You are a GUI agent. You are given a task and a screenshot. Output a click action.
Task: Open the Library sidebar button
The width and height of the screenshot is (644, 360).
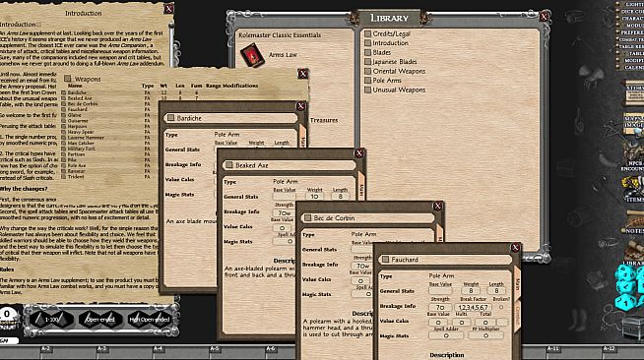[634, 254]
